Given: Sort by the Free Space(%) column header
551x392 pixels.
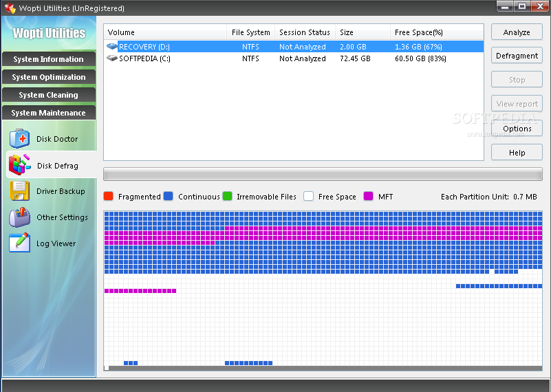Looking at the screenshot, I should [x=437, y=32].
